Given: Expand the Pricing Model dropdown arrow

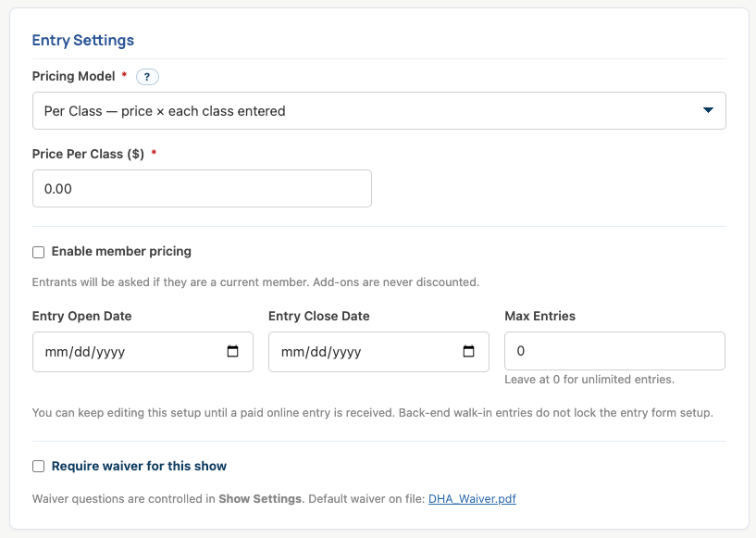Looking at the screenshot, I should 708,110.
